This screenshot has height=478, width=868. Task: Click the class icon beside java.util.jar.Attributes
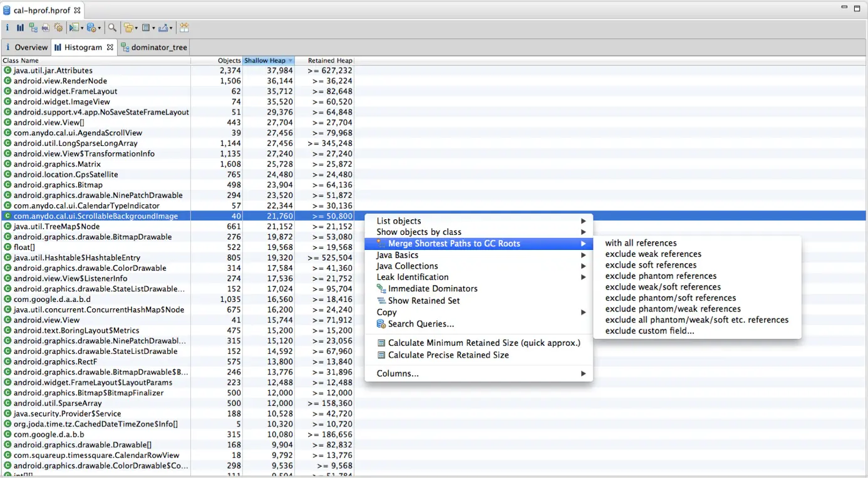point(8,71)
